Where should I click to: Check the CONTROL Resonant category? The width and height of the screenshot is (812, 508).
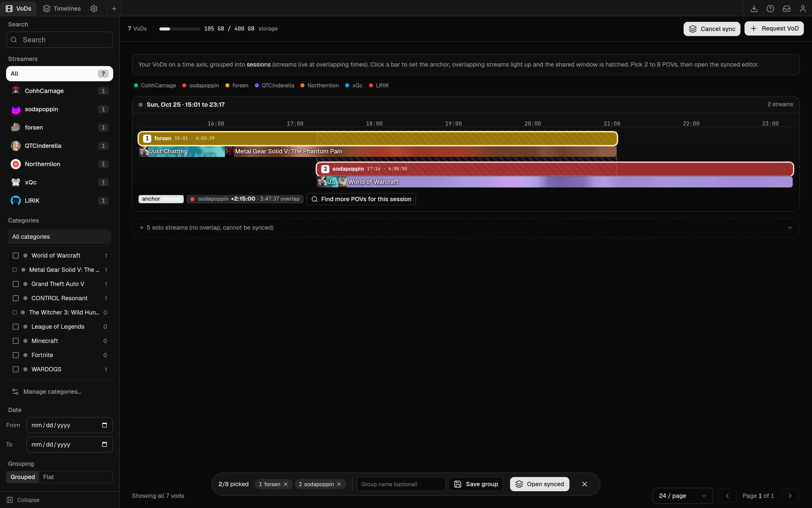coord(15,298)
